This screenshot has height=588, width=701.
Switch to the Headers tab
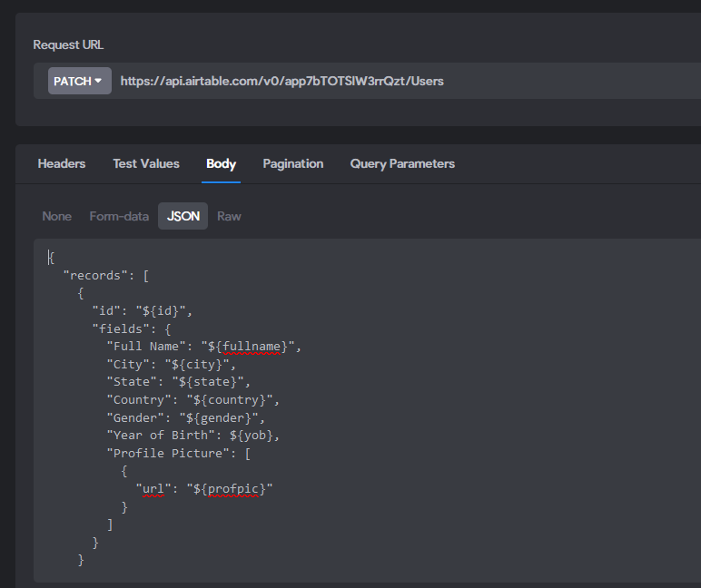pyautogui.click(x=62, y=164)
